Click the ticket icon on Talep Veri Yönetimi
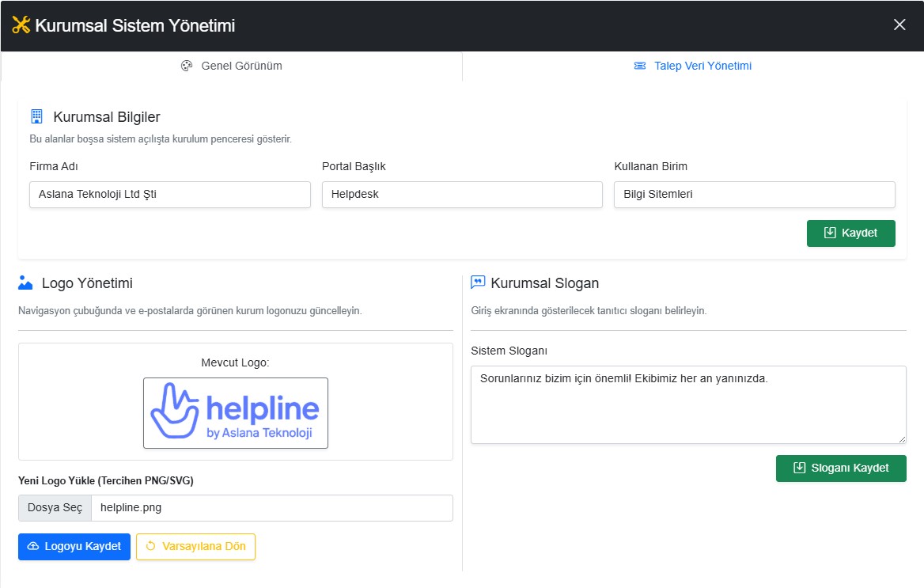Viewport: 924px width, 588px height. [640, 66]
